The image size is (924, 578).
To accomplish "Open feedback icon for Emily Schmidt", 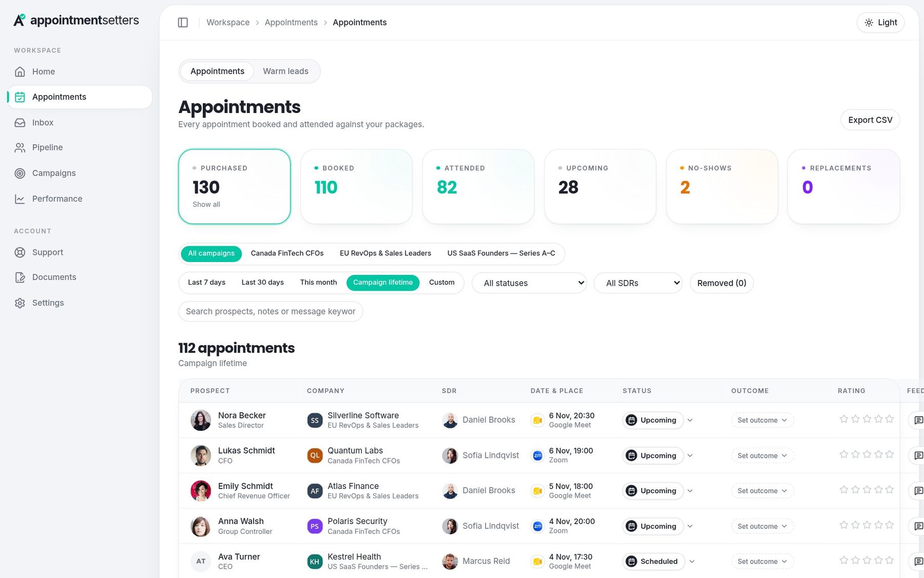I will tap(918, 491).
